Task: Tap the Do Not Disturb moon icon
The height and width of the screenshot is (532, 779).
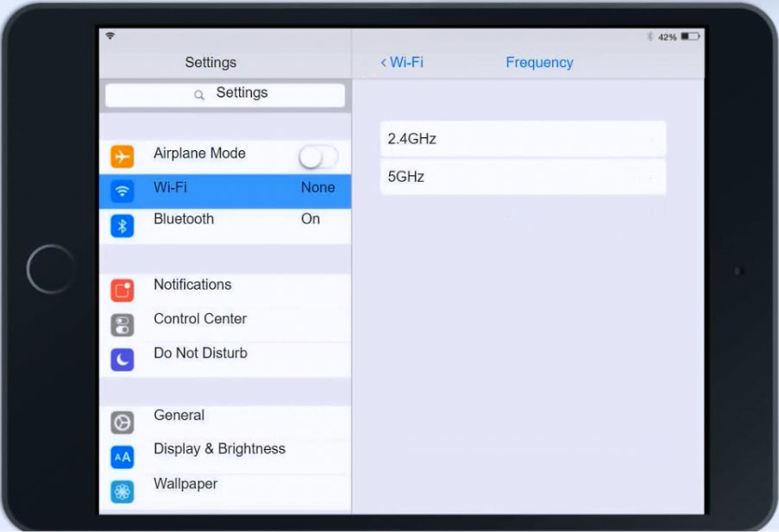Action: [x=123, y=360]
